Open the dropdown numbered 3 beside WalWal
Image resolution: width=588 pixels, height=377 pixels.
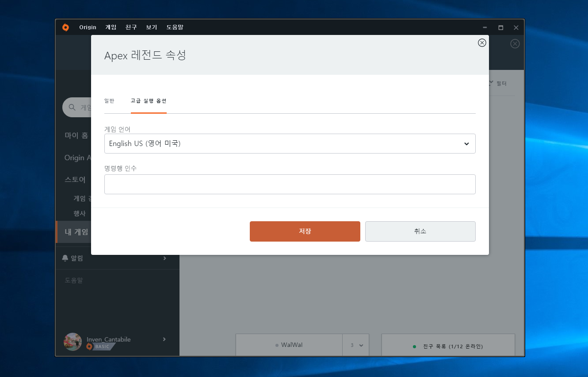(356, 345)
